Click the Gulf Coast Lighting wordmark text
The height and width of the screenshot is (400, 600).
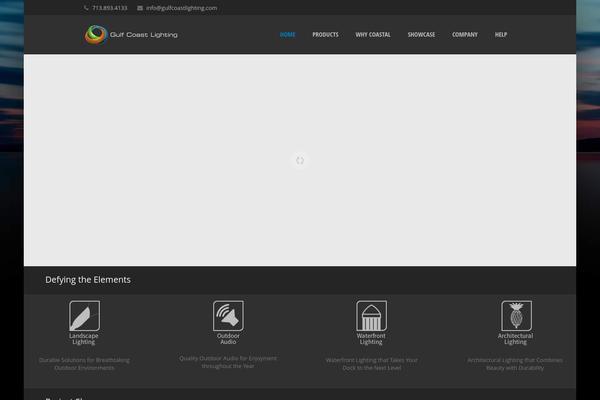pos(143,35)
